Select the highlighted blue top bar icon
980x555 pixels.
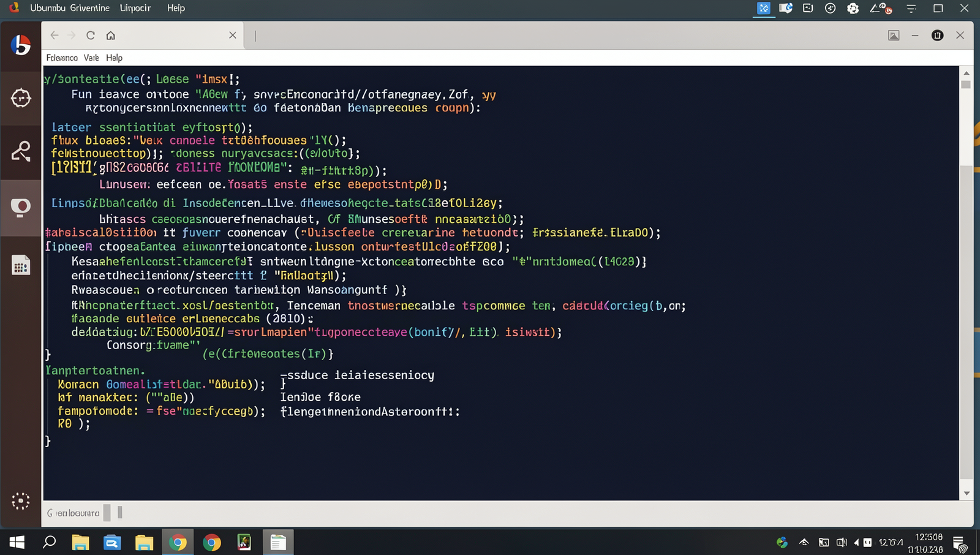[763, 9]
